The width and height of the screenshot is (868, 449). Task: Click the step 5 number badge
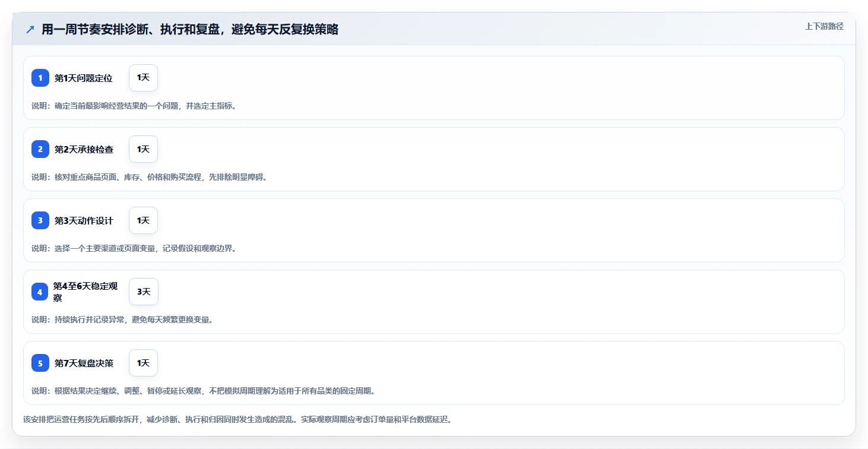40,363
